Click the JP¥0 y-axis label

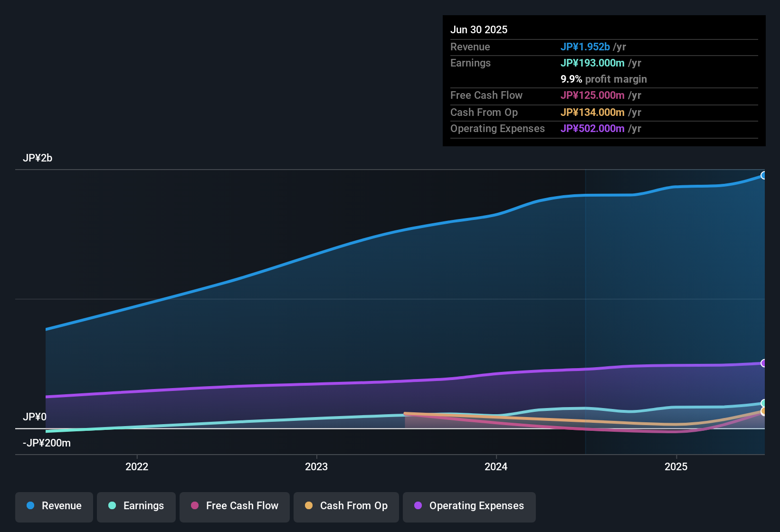35,417
